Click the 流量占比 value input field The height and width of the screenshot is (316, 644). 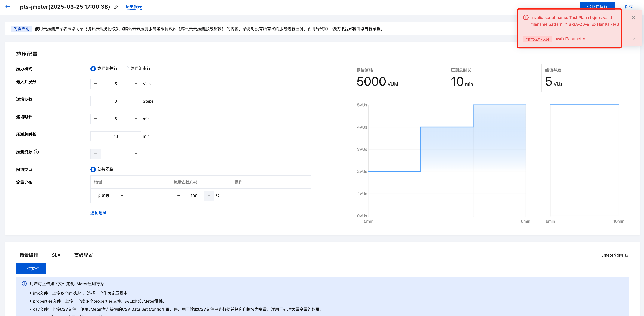click(194, 196)
